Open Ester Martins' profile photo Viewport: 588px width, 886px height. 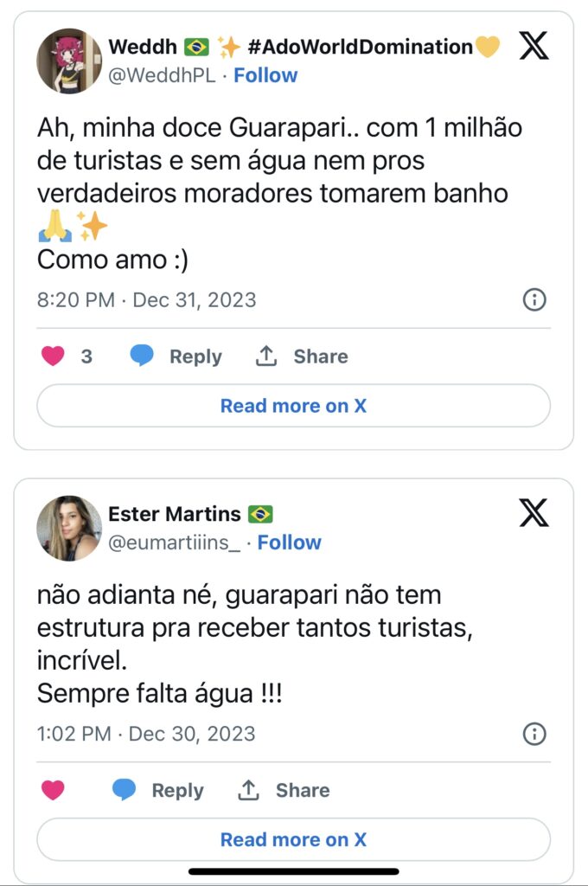click(x=69, y=528)
